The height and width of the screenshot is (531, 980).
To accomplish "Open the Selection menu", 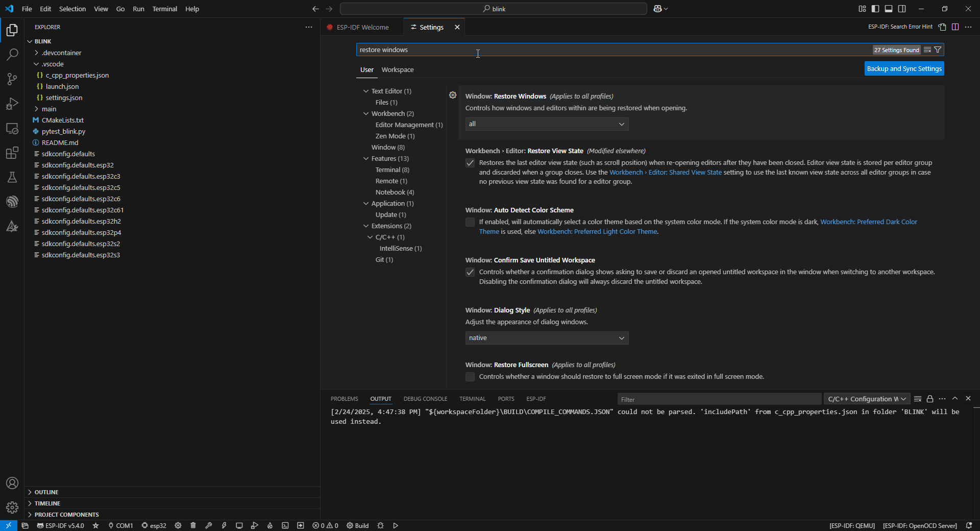I will click(72, 9).
